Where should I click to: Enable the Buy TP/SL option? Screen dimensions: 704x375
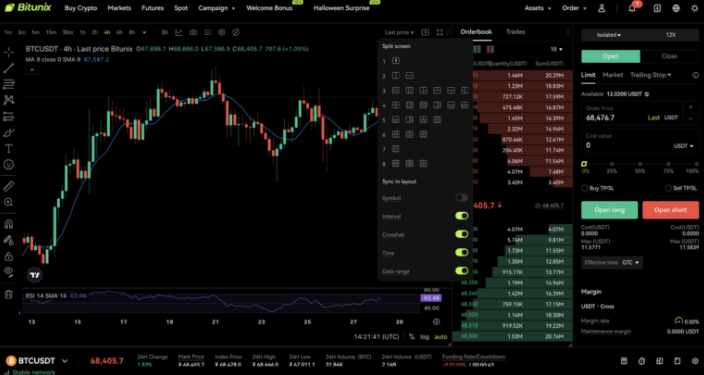coord(585,188)
